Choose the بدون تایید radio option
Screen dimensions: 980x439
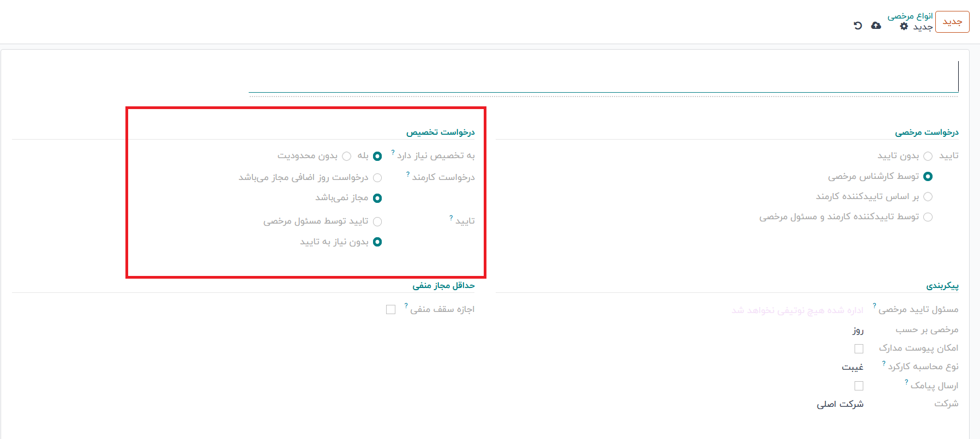928,157
